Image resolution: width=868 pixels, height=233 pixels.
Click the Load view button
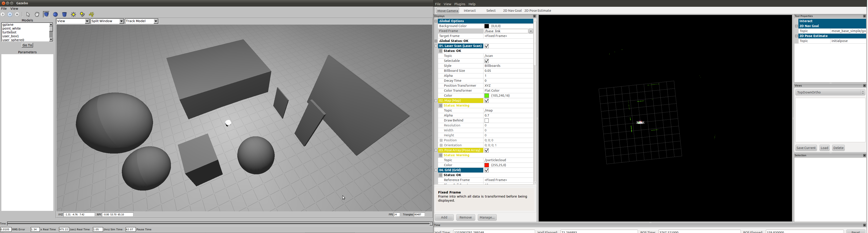825,148
